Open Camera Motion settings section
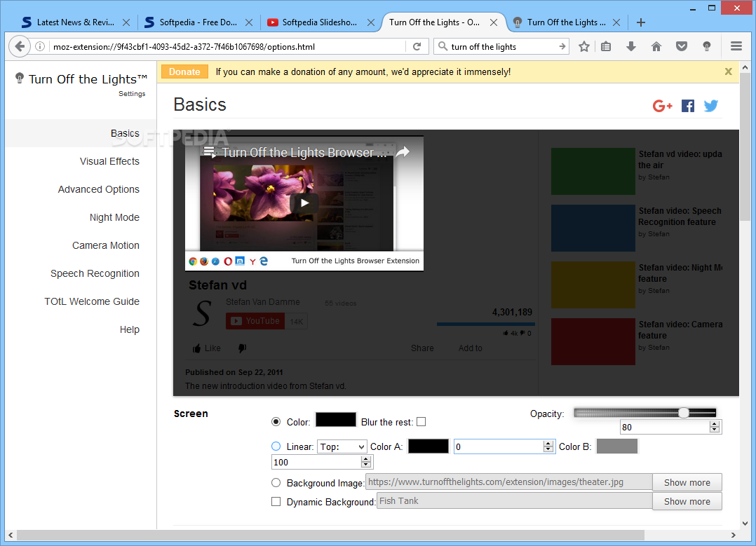The image size is (756, 546). pos(106,245)
